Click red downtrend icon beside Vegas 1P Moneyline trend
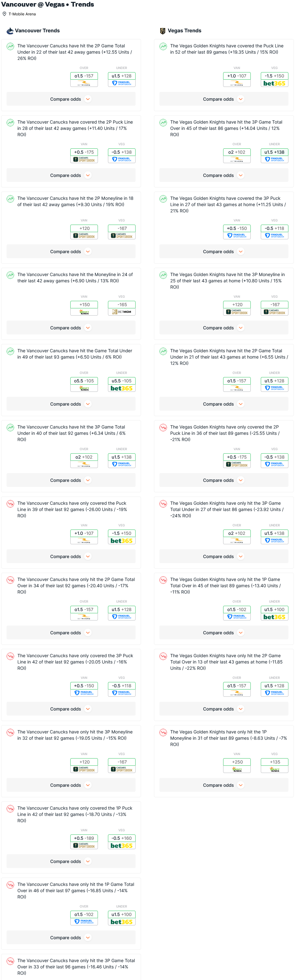The width and height of the screenshot is (295, 980). click(x=163, y=732)
